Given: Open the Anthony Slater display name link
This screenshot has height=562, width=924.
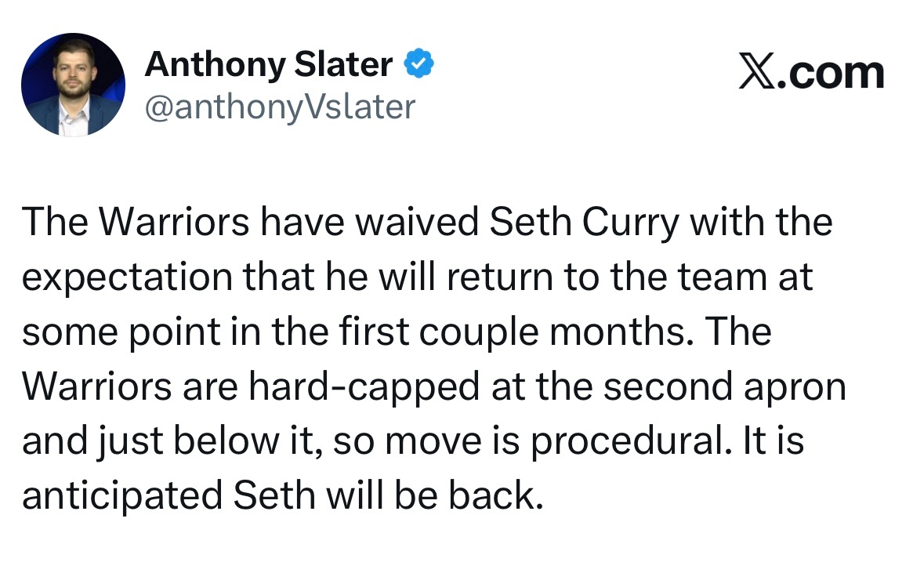Looking at the screenshot, I should click(x=269, y=65).
